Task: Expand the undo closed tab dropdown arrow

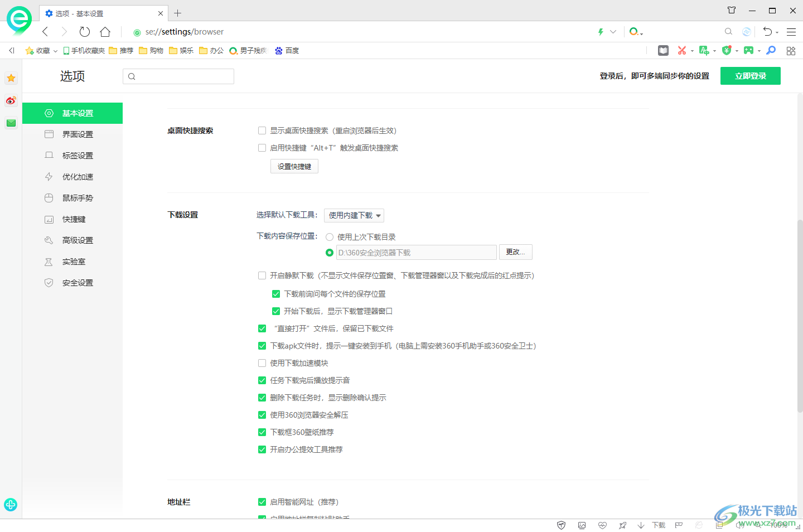Action: tap(777, 33)
